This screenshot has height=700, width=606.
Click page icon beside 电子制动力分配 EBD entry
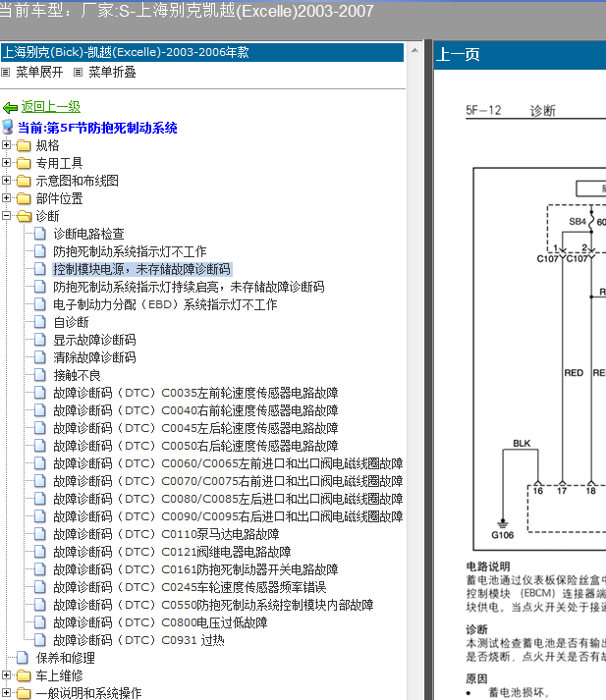pyautogui.click(x=40, y=304)
